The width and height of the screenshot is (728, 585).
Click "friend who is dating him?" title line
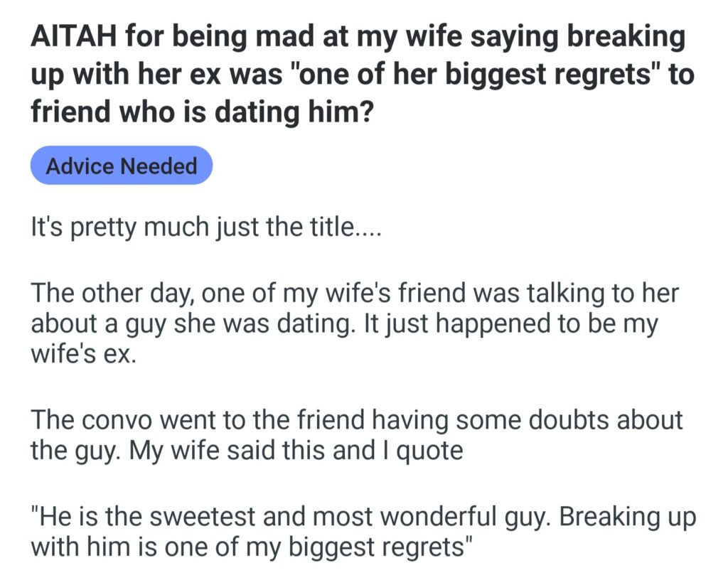pos(200,112)
